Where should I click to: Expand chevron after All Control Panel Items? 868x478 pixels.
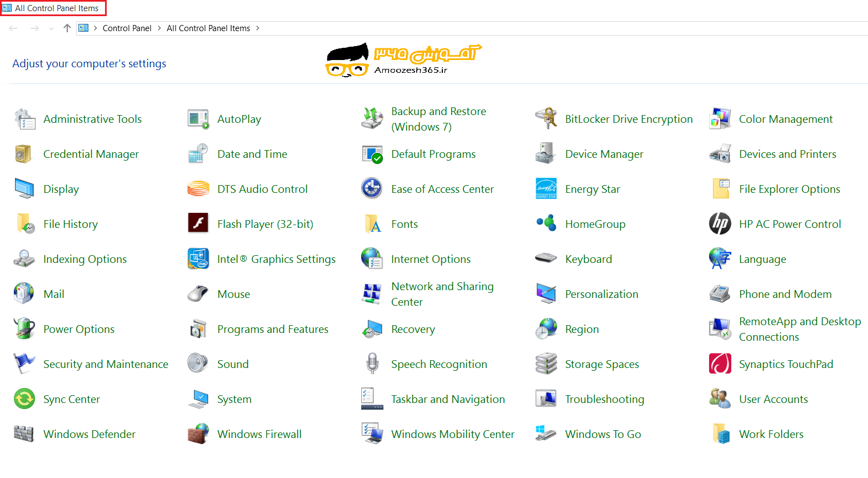(x=258, y=28)
